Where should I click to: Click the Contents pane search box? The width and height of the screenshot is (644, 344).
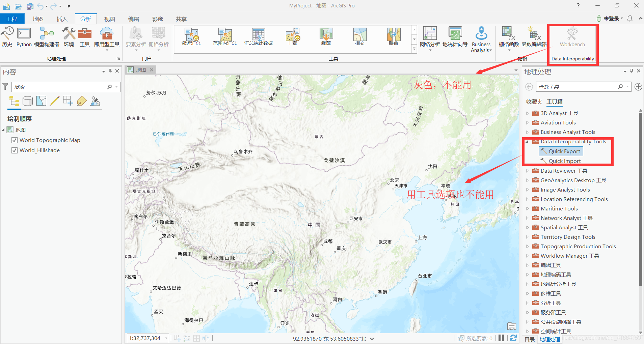[x=66, y=87]
